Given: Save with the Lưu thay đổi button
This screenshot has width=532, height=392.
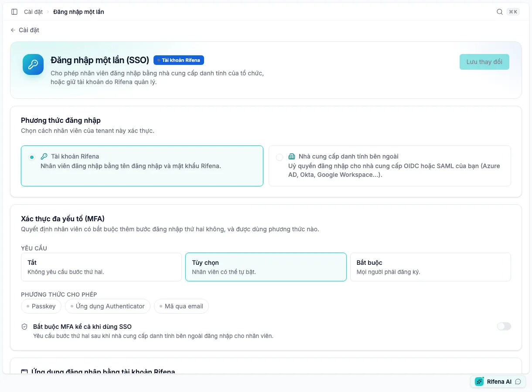Looking at the screenshot, I should click(484, 62).
